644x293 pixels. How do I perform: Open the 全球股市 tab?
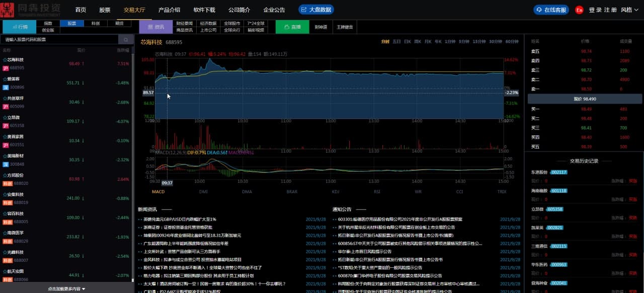point(232,23)
